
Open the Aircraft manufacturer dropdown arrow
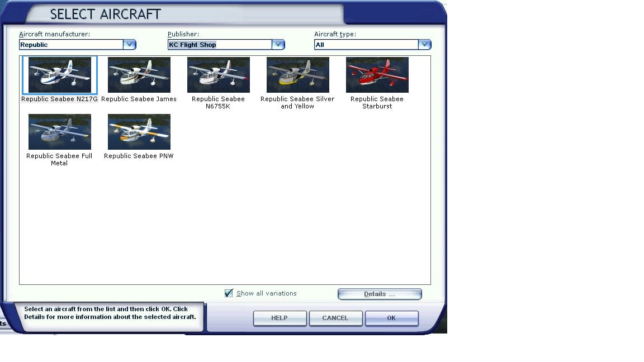pos(129,45)
